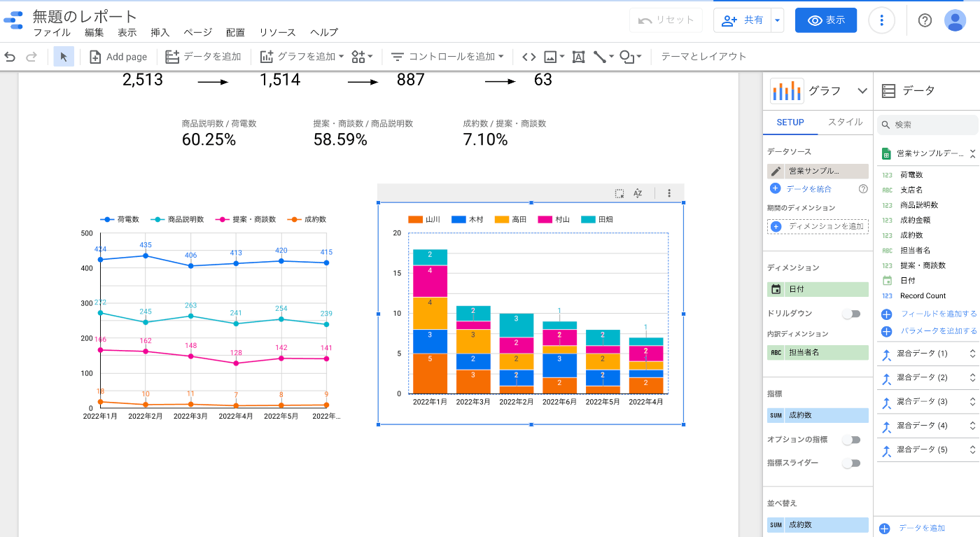Toggle the オプションの指標 switch
980x537 pixels.
click(x=851, y=440)
